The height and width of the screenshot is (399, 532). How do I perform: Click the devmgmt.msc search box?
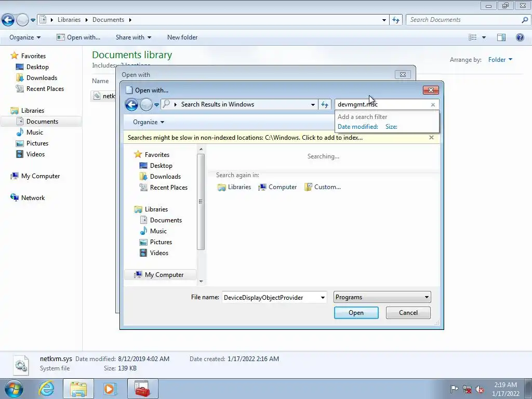pyautogui.click(x=382, y=104)
